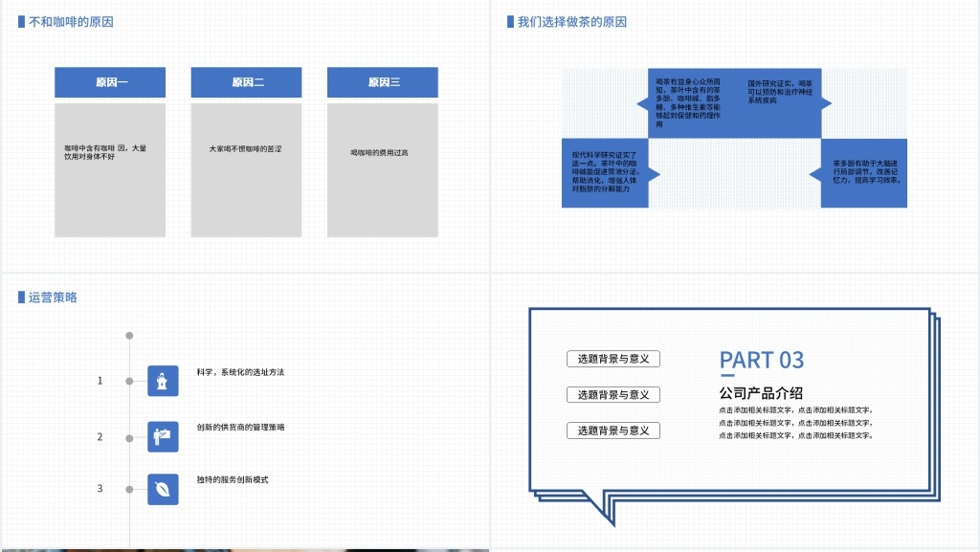The image size is (980, 552).
Task: Select the first 选题背景与意义 box
Action: 612,359
